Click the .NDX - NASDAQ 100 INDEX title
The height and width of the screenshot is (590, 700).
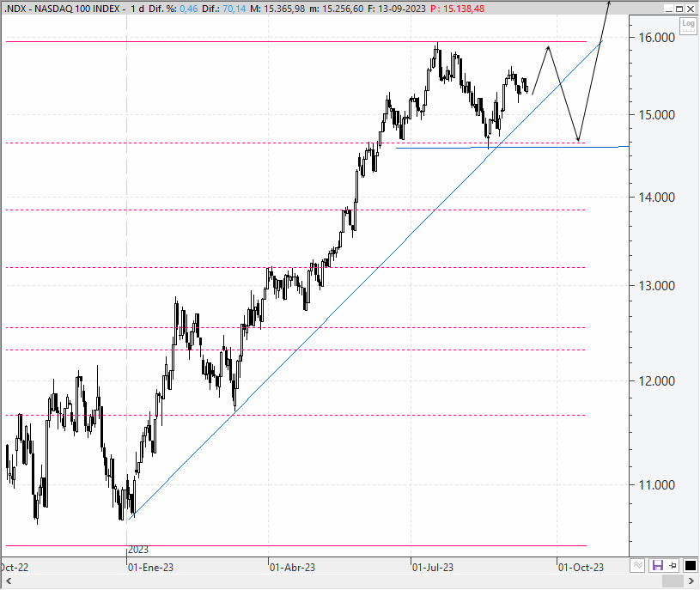[x=62, y=9]
